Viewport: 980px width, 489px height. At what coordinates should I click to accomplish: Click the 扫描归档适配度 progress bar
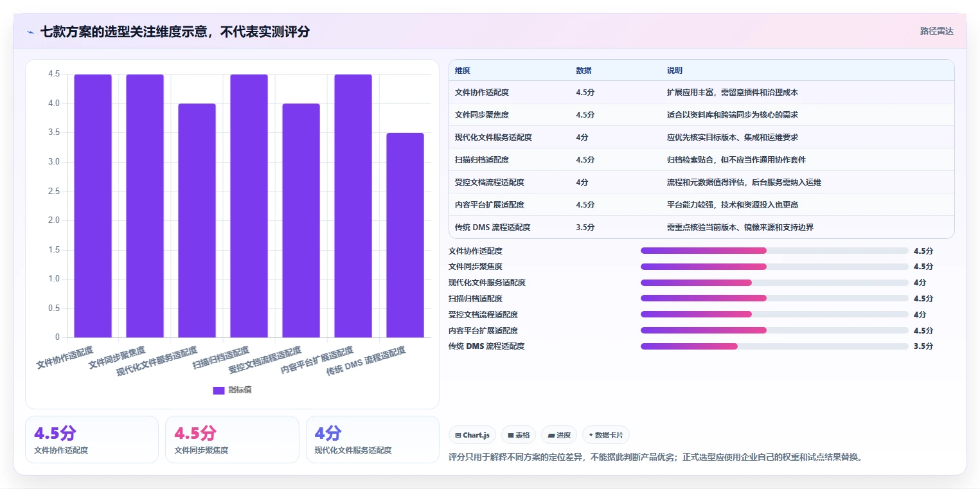point(774,298)
